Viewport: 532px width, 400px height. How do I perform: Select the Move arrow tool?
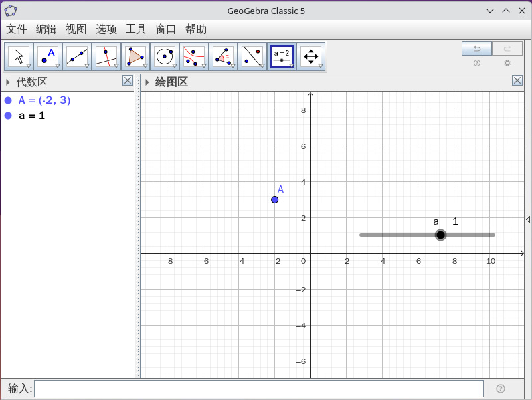pos(19,56)
